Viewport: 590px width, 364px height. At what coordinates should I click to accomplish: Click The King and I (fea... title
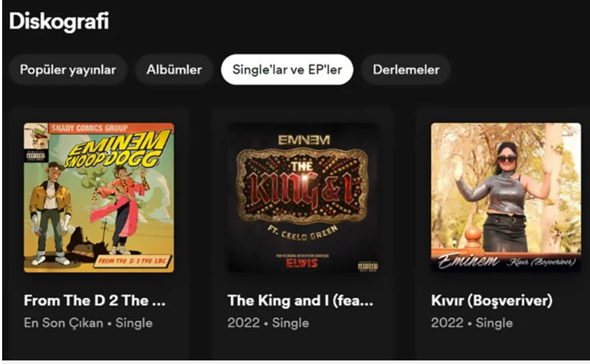300,300
